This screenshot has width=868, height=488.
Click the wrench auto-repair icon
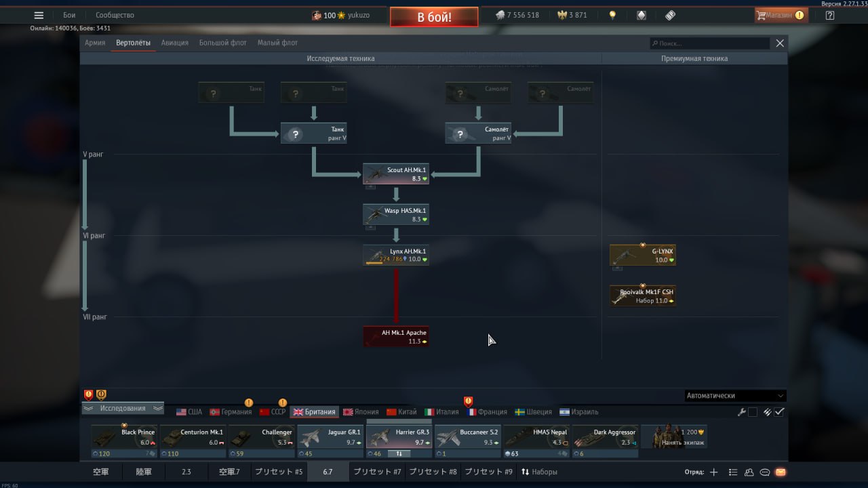(x=742, y=412)
